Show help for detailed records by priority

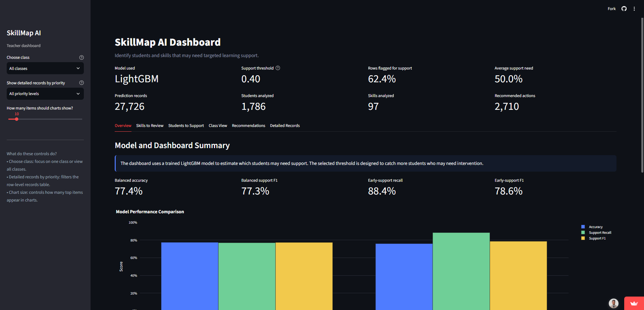[x=82, y=83]
